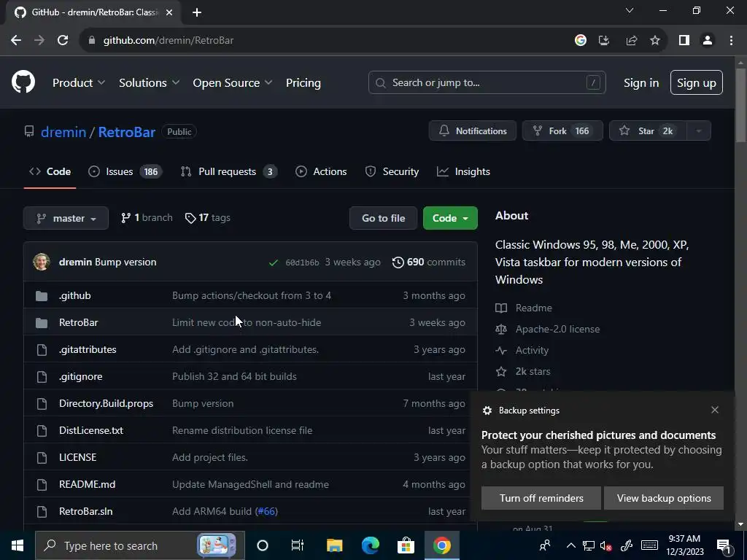Click the RetroBar folder icon
The width and height of the screenshot is (747, 560).
tap(42, 323)
